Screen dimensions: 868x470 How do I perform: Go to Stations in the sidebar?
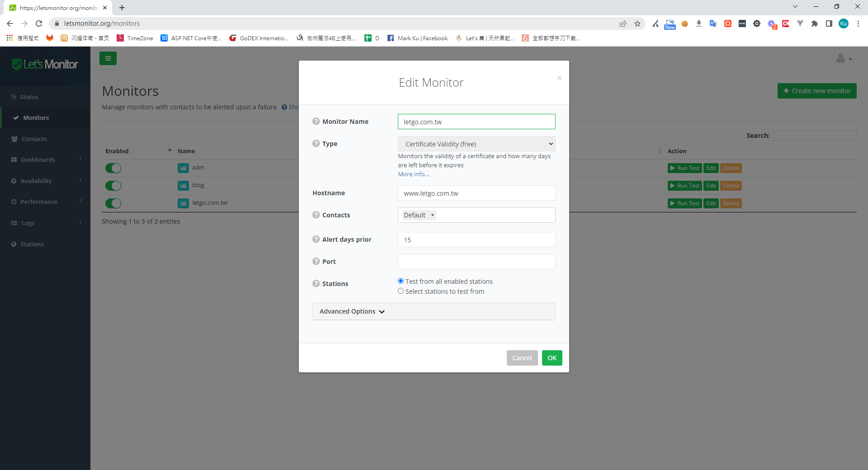click(32, 244)
